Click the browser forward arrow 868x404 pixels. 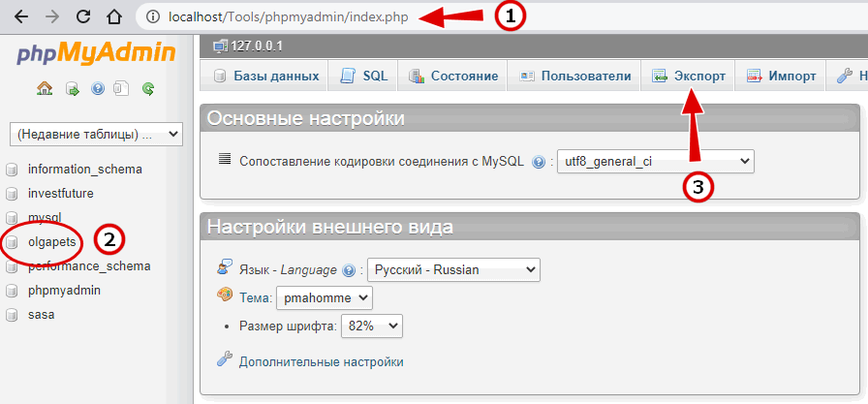click(51, 17)
